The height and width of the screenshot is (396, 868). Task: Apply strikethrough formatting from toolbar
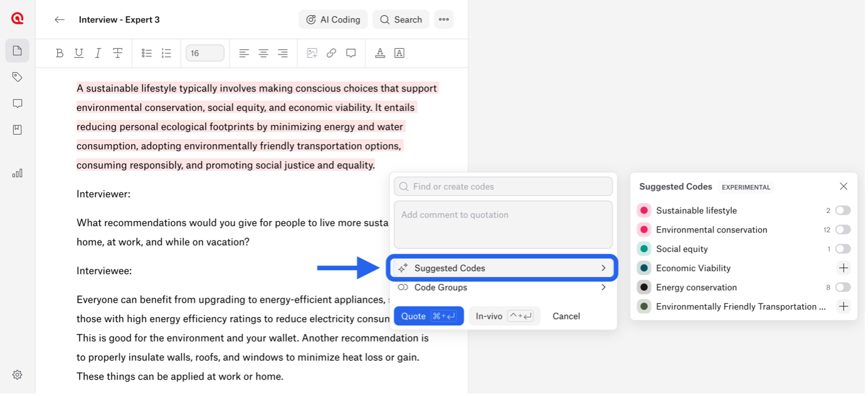pyautogui.click(x=117, y=53)
